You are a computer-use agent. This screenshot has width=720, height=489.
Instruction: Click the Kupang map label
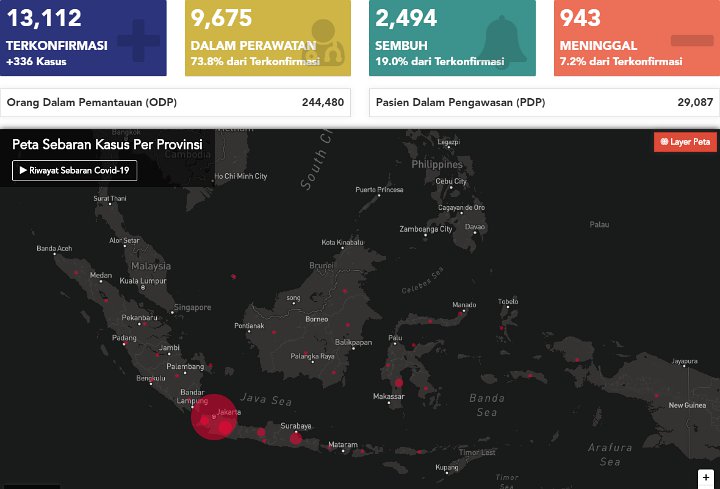pos(447,467)
